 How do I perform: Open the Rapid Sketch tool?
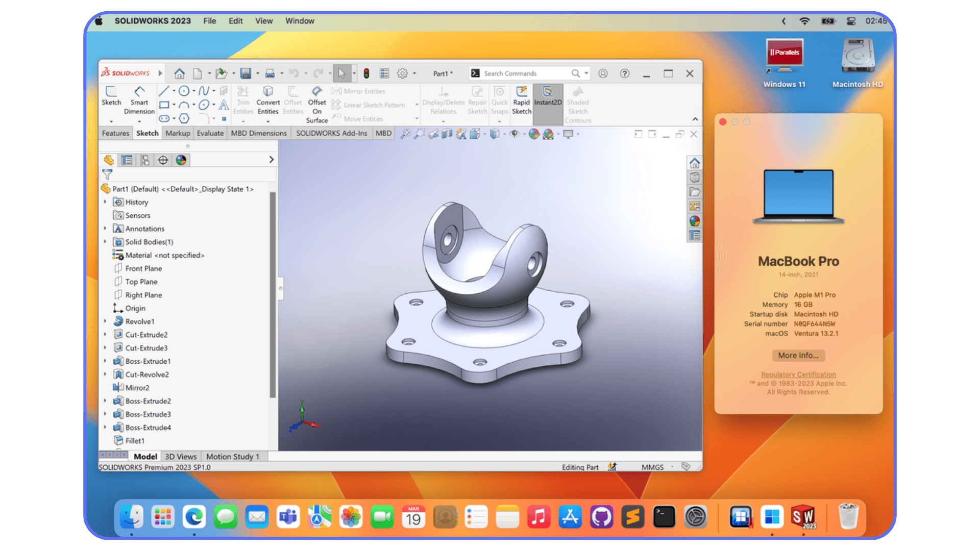(522, 101)
